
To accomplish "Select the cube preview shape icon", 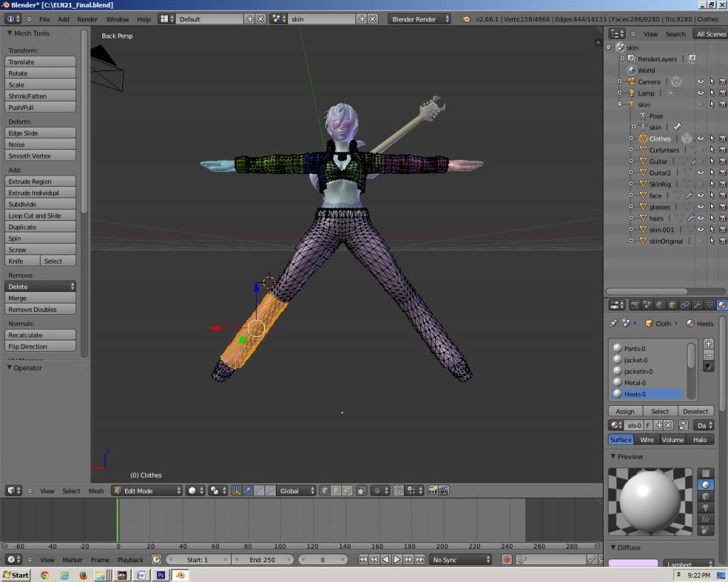I will click(705, 496).
